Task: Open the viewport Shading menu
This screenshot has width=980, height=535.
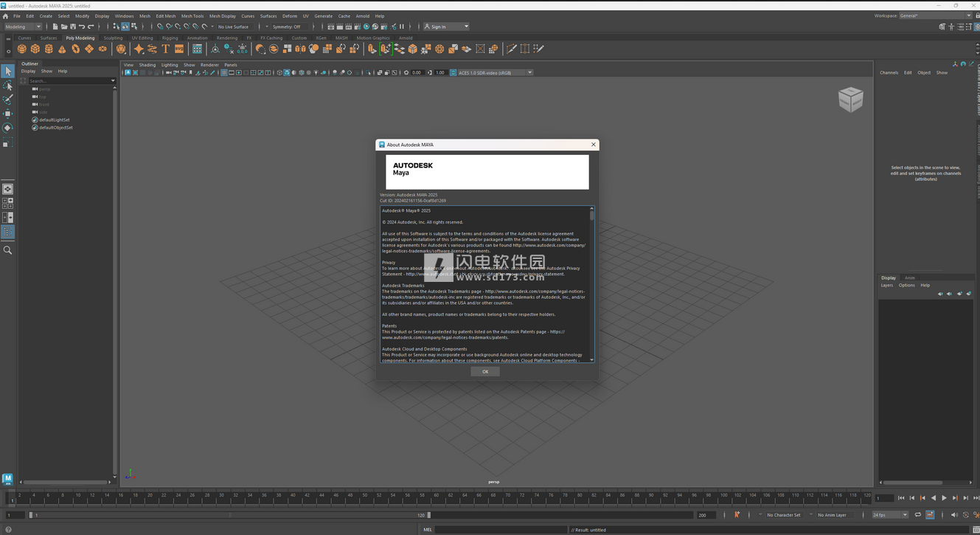Action: [147, 65]
